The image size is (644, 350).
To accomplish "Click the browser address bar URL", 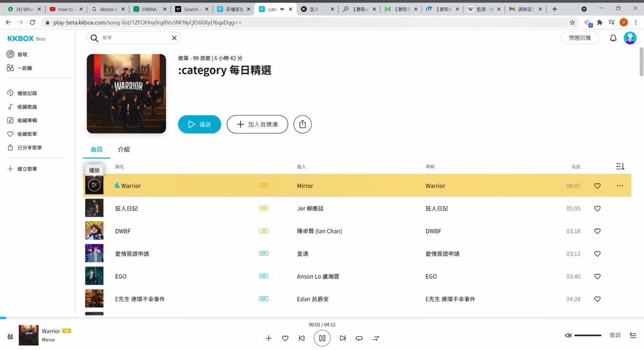I will [x=147, y=22].
